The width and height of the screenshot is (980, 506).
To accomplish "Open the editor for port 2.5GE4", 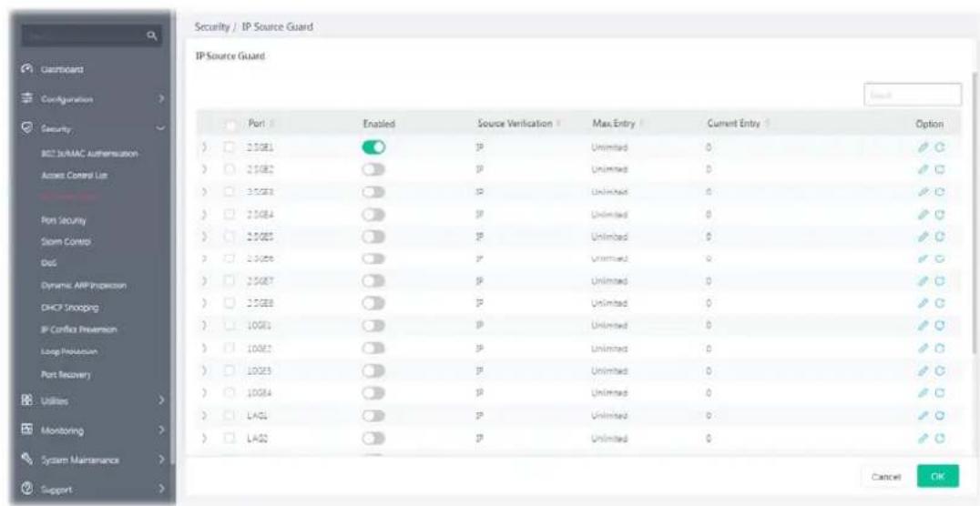I will pos(924,217).
